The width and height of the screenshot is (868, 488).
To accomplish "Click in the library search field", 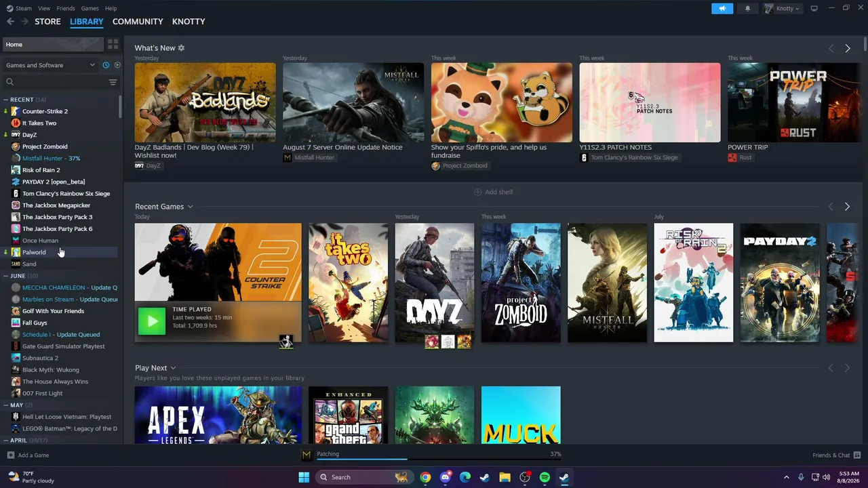I will click(x=60, y=82).
